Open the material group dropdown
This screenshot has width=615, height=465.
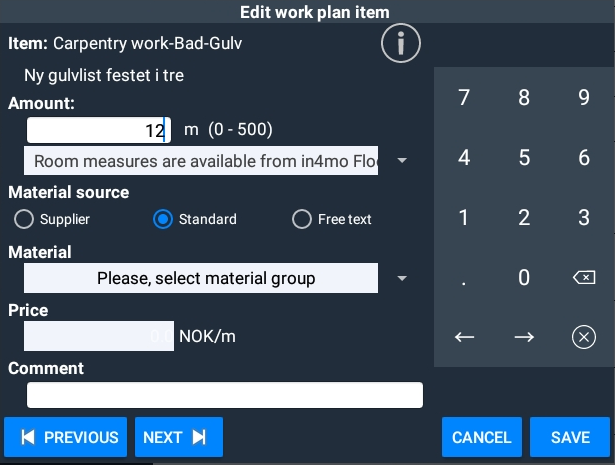(x=402, y=278)
